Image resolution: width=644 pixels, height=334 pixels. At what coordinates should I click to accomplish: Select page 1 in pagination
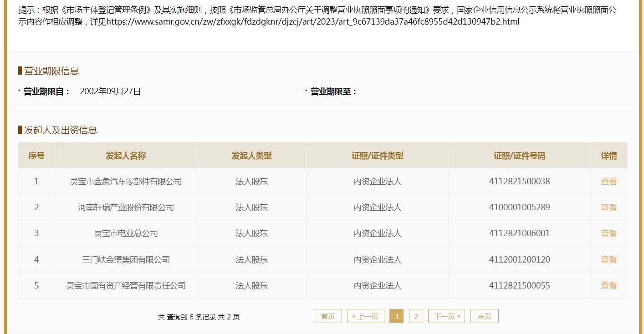click(x=397, y=316)
